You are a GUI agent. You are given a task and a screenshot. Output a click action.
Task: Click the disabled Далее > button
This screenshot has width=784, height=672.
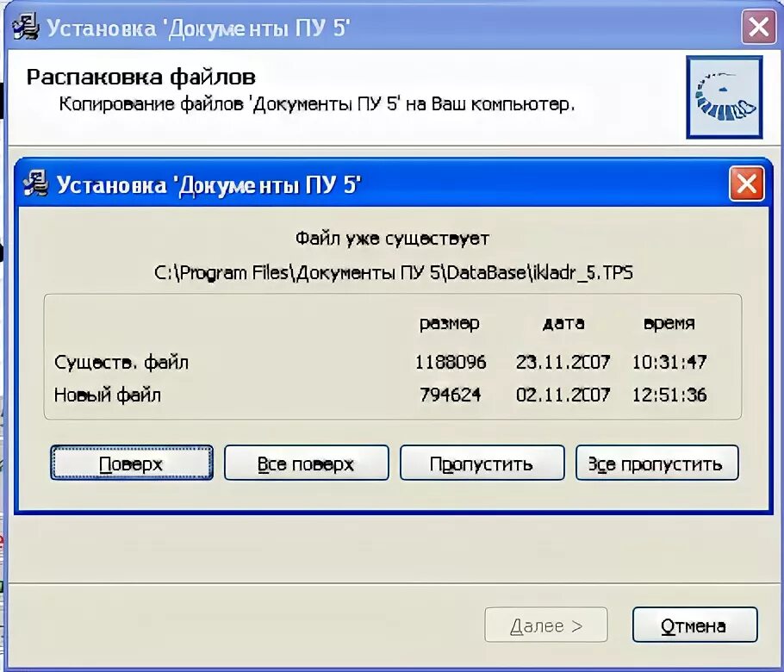546,625
